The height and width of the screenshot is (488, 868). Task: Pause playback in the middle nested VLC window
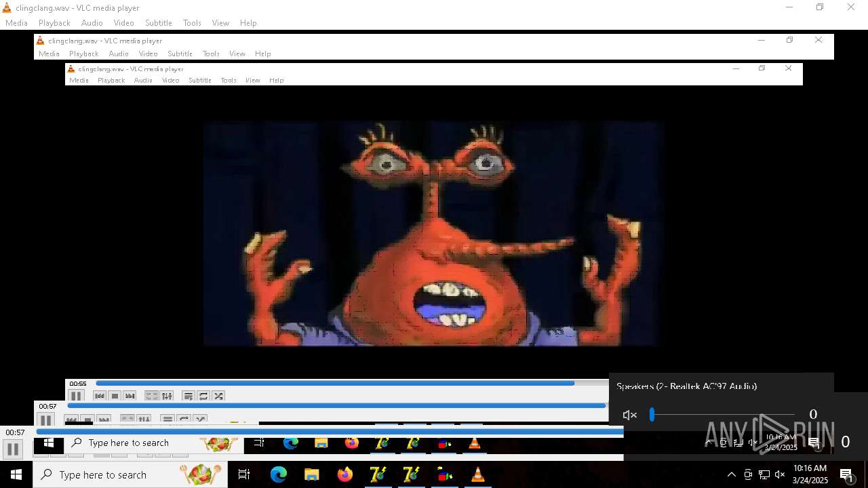(x=45, y=420)
